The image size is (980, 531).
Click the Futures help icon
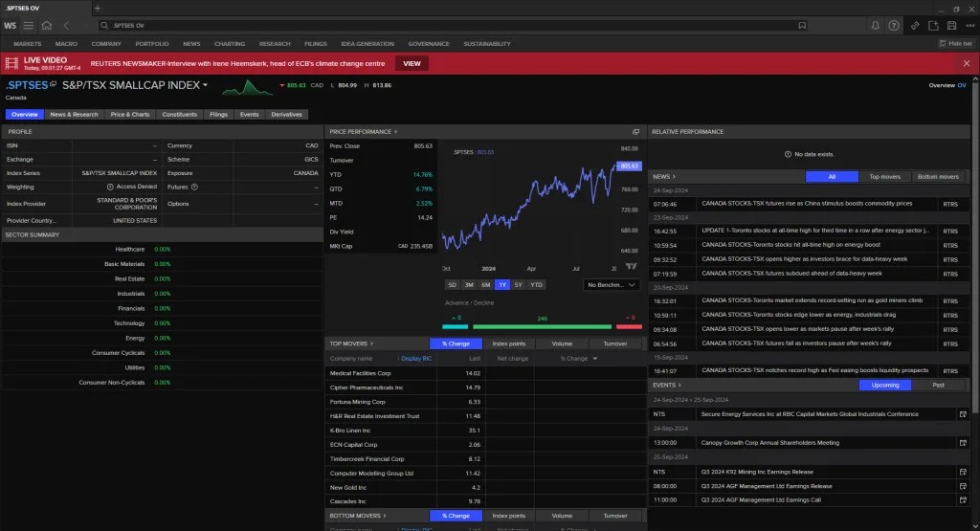[194, 187]
